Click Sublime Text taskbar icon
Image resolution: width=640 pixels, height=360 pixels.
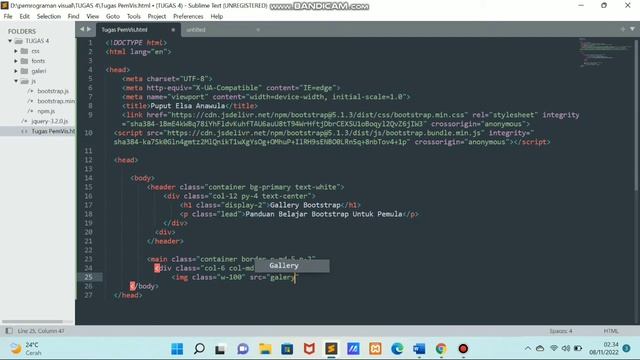pos(331,349)
